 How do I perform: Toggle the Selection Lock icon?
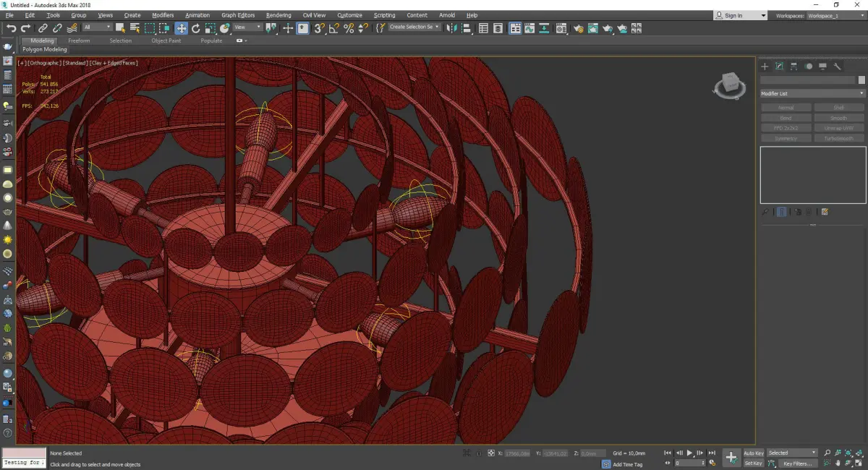pyautogui.click(x=478, y=453)
